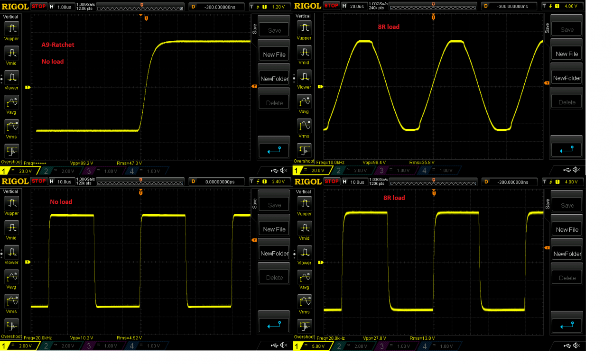The image size is (613, 364).
Task: Click the trigger level 2.40 V readout
Action: (x=270, y=181)
